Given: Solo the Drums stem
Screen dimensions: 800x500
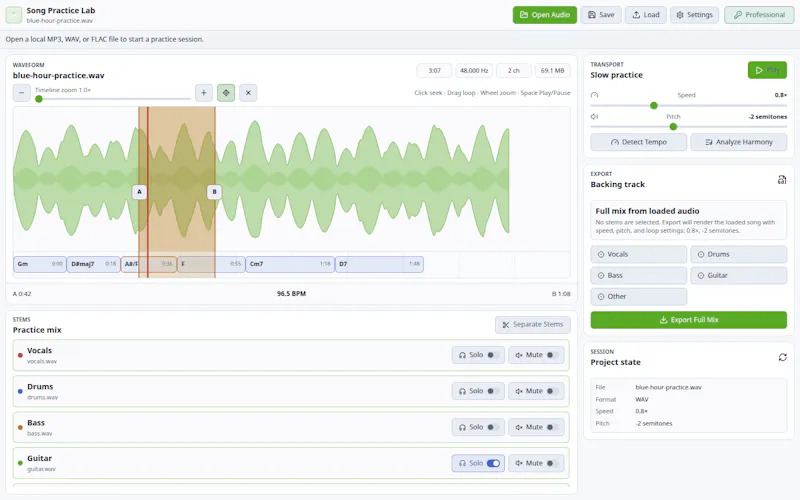Looking at the screenshot, I should pos(478,391).
